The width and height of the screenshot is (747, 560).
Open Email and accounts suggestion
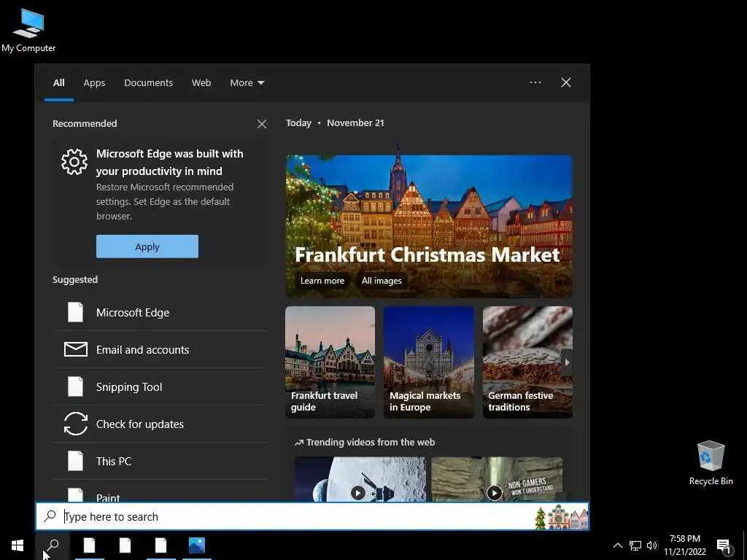click(160, 349)
